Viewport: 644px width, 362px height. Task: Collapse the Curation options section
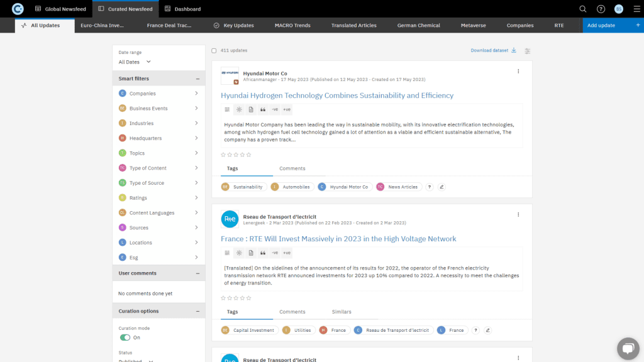[197, 311]
